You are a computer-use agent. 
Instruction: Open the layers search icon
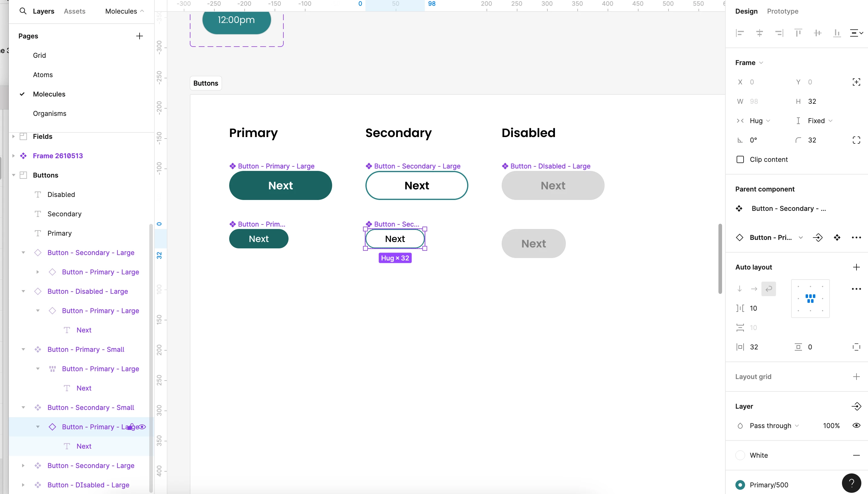(x=23, y=11)
